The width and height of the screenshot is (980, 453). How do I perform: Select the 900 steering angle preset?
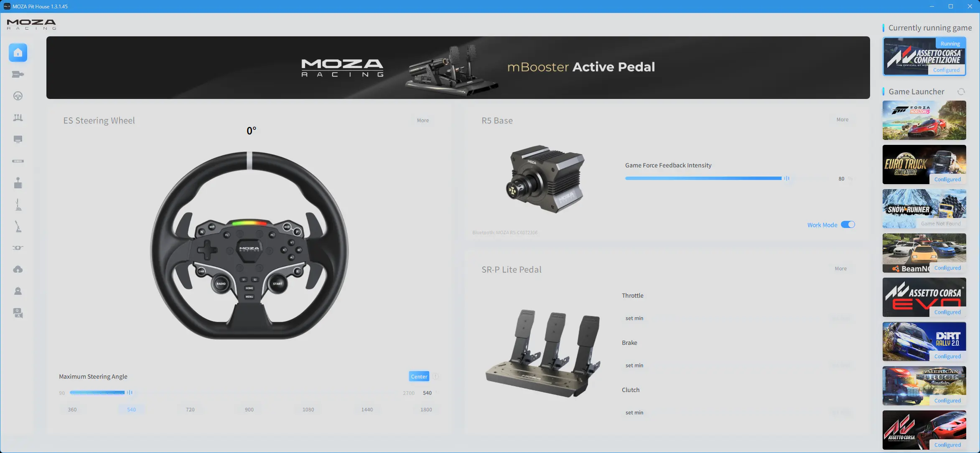pyautogui.click(x=249, y=410)
